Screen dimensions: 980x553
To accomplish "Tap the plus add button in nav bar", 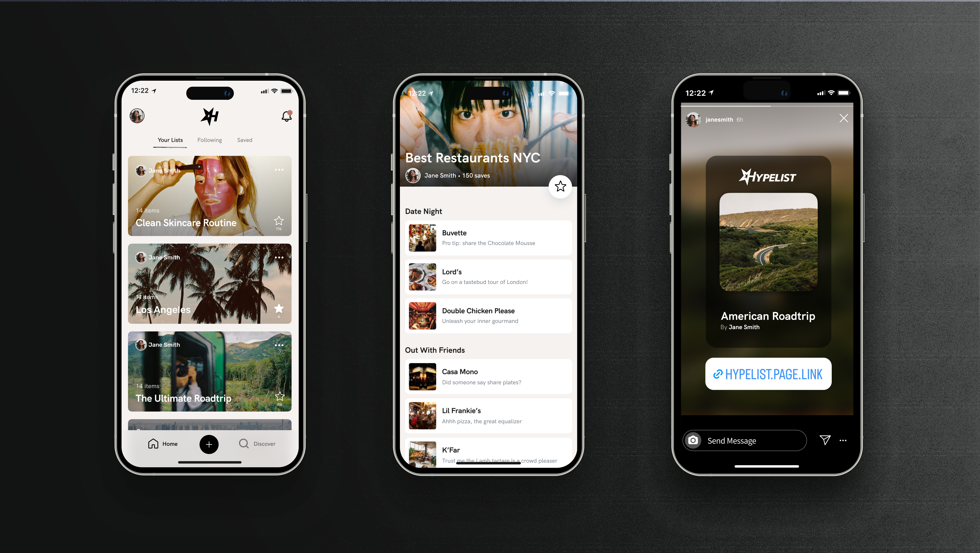I will [209, 444].
